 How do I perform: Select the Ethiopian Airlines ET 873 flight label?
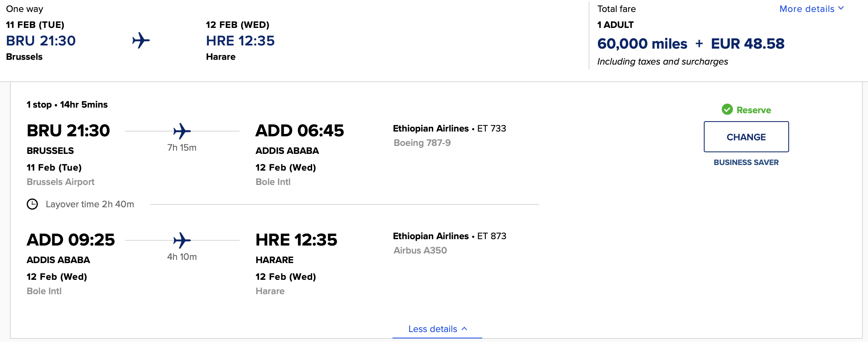click(449, 236)
